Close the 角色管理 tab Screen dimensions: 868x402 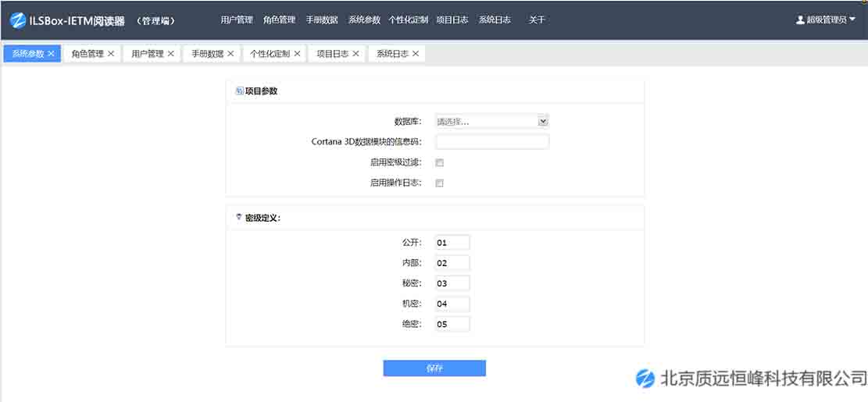[111, 54]
